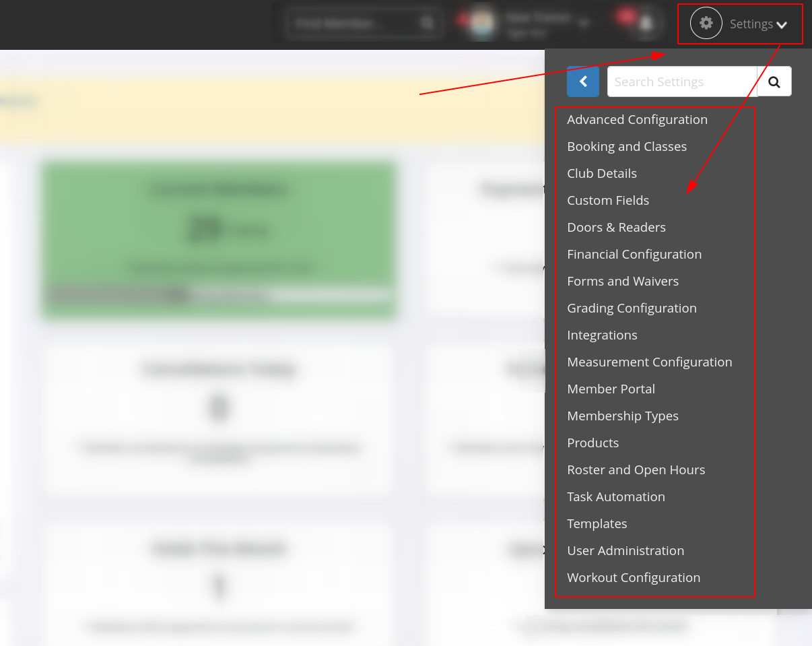This screenshot has width=812, height=646.
Task: Choose Grading Configuration option
Action: [x=632, y=308]
